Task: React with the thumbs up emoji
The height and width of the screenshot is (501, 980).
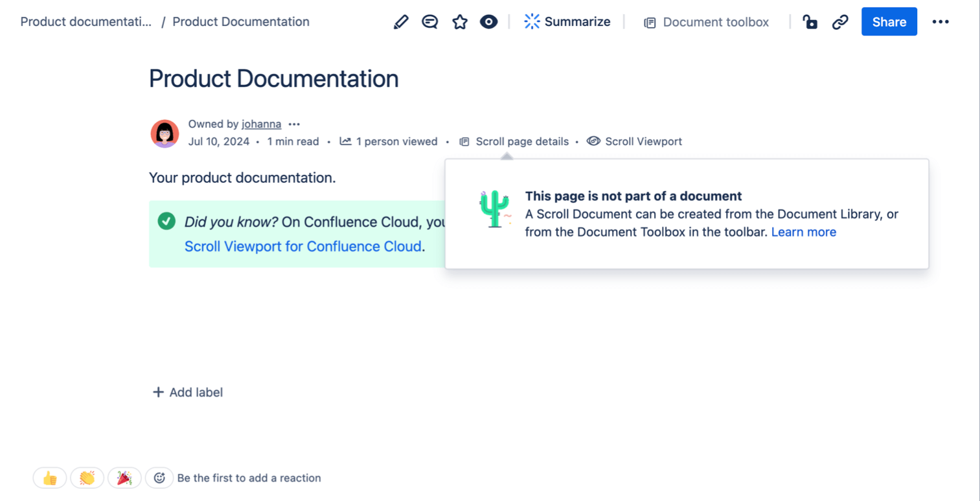Action: point(50,478)
